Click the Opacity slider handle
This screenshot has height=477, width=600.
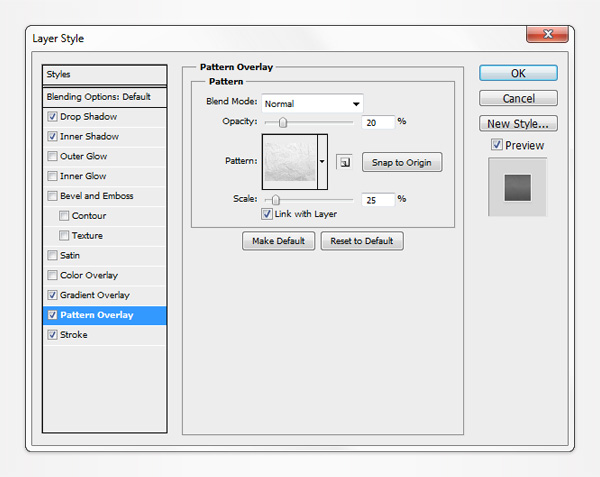point(283,122)
